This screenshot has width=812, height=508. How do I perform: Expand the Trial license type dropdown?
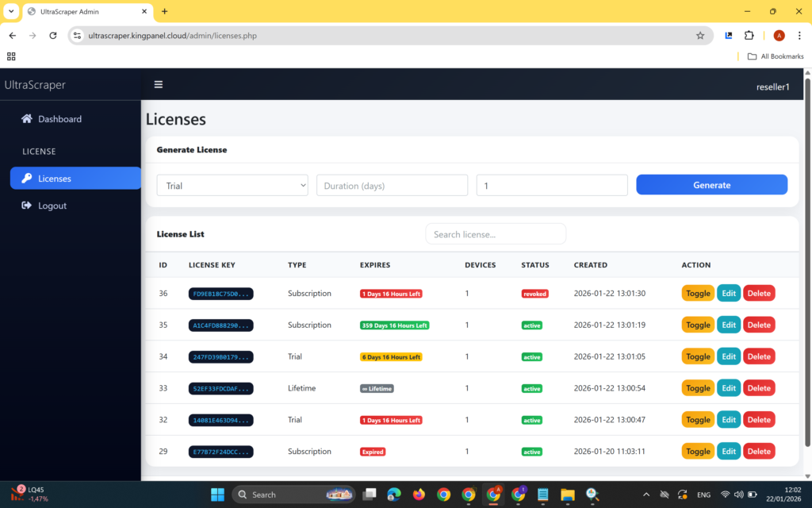point(232,184)
